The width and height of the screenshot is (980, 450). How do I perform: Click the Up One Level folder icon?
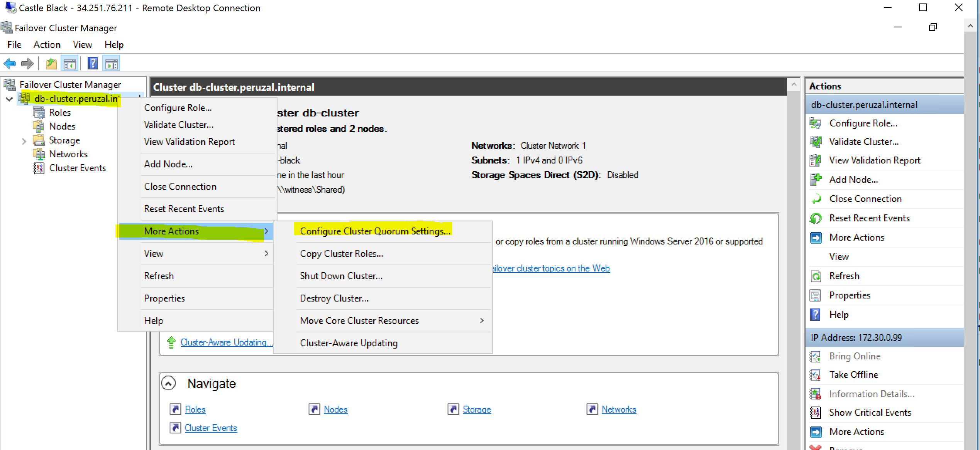point(51,63)
